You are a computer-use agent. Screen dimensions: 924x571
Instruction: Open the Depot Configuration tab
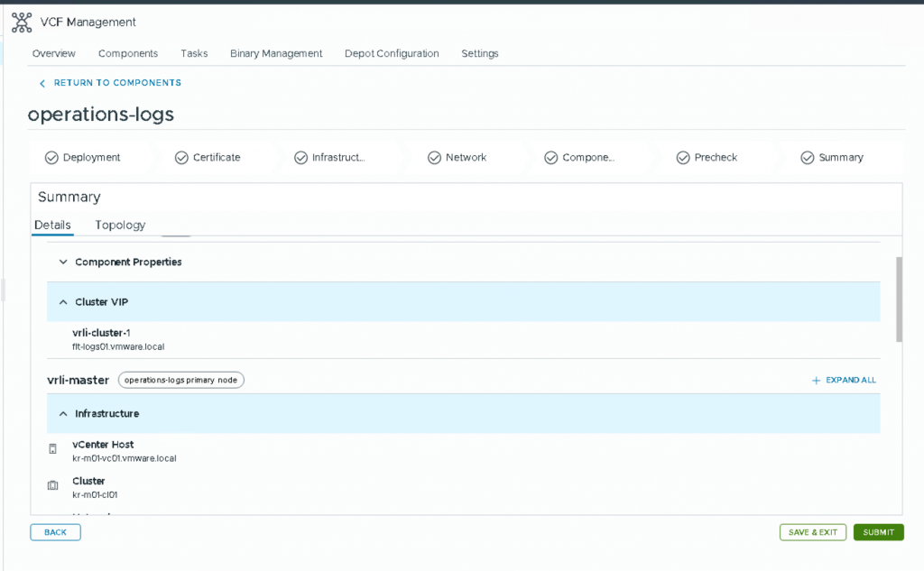(392, 54)
